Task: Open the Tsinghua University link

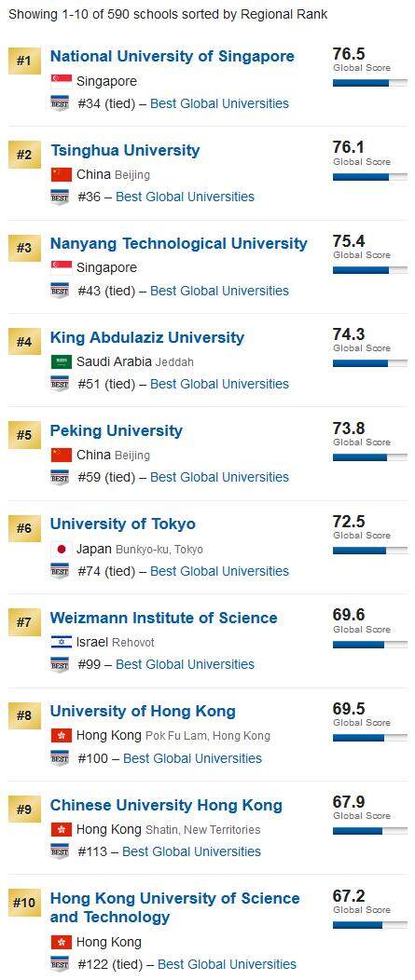Action: [125, 150]
